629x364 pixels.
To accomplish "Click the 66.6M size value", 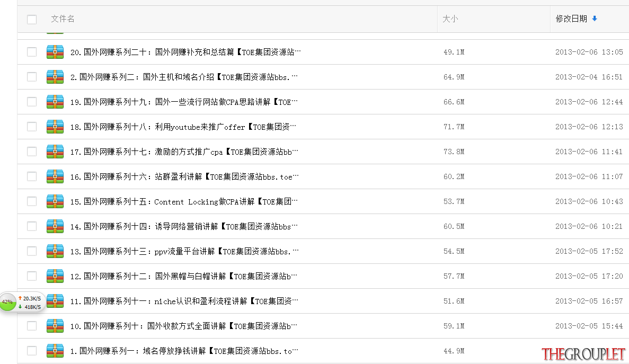I will [454, 102].
